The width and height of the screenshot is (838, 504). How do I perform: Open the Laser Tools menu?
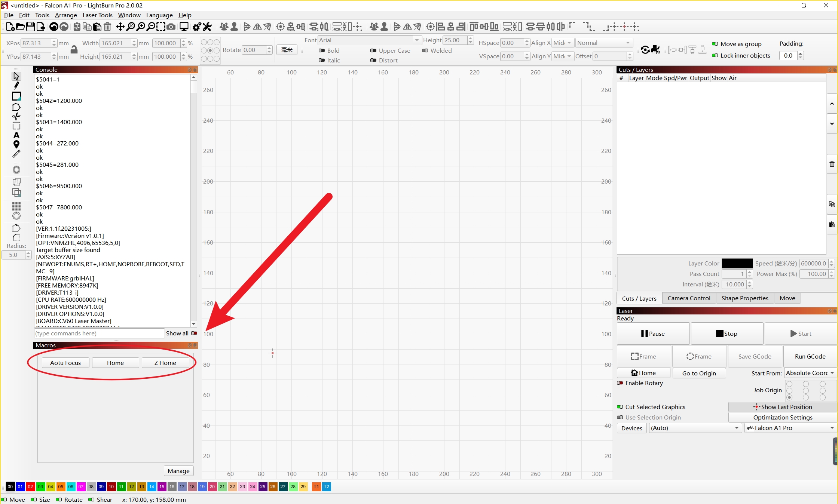coord(97,15)
